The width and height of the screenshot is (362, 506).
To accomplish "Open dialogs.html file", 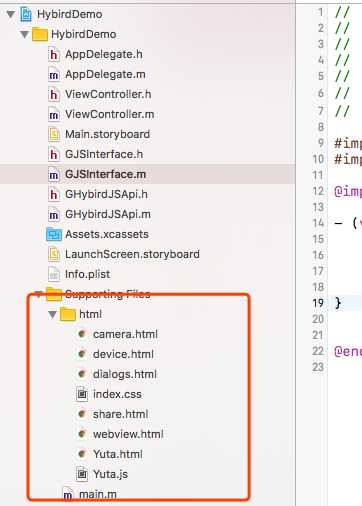I will [x=125, y=374].
